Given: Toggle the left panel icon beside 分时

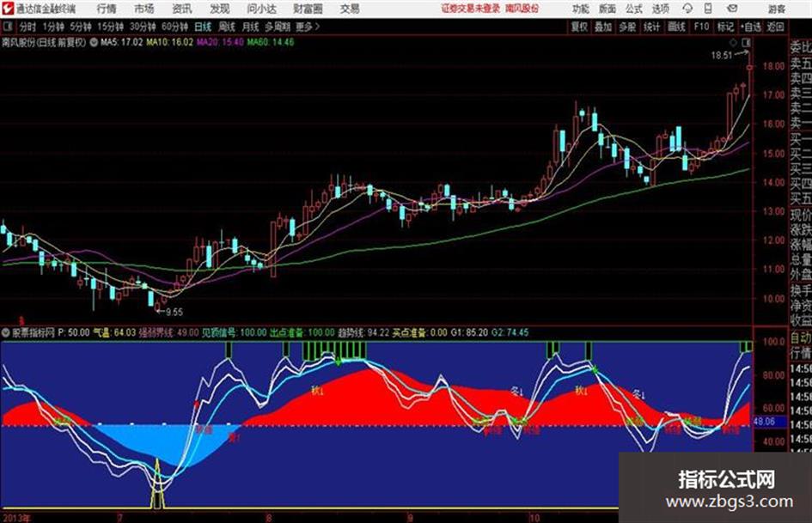Looking at the screenshot, I should (8, 27).
